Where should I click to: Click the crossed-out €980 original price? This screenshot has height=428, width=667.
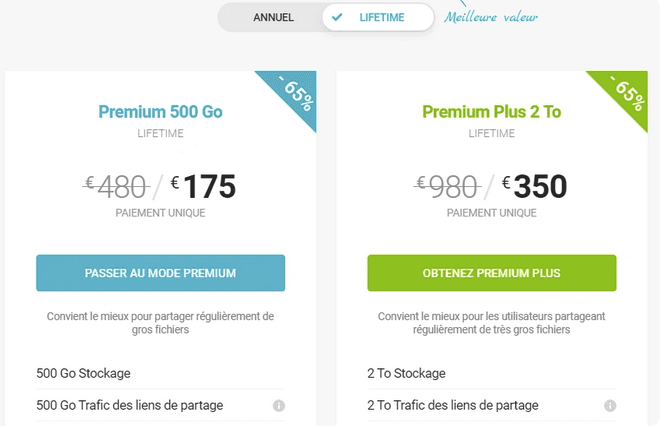tap(448, 187)
